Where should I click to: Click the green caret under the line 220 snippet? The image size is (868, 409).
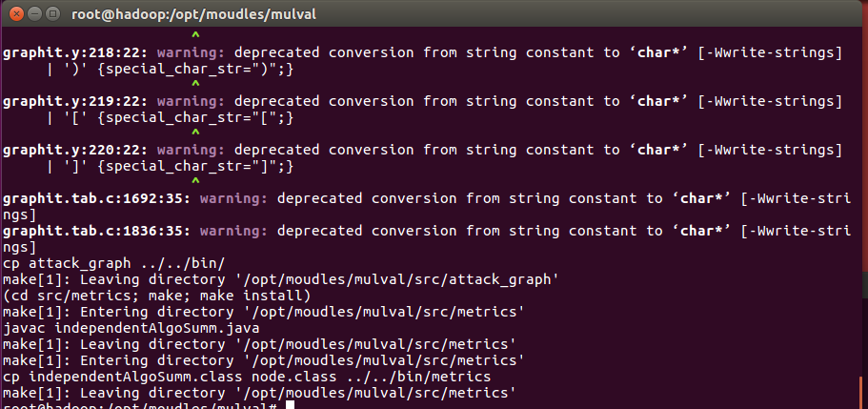[x=195, y=182]
